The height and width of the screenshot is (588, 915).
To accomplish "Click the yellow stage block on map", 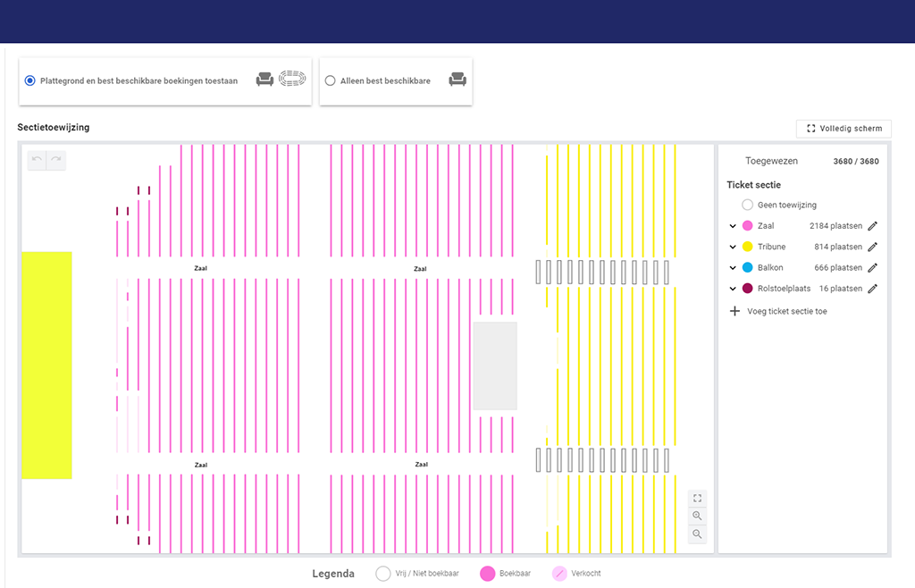I will tap(46, 365).
